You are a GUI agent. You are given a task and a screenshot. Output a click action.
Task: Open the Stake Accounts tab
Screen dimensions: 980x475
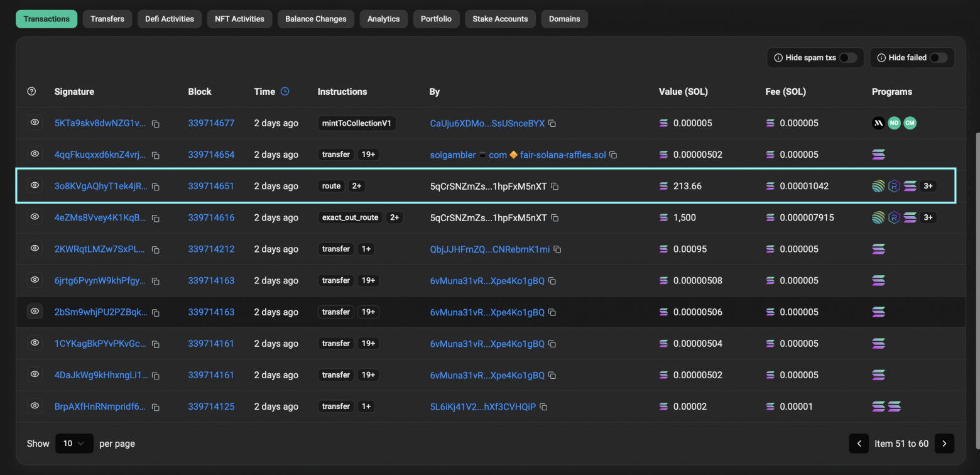tap(499, 19)
